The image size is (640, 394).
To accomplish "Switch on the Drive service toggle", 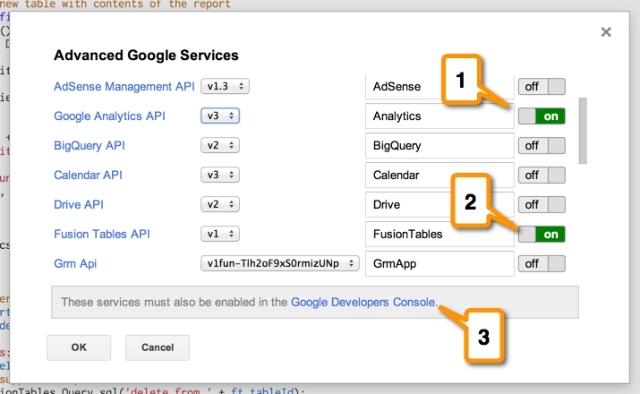I will pos(542,205).
